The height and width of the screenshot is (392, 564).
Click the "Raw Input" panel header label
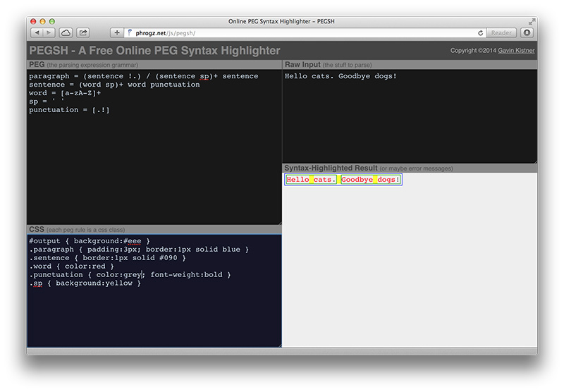[x=302, y=64]
